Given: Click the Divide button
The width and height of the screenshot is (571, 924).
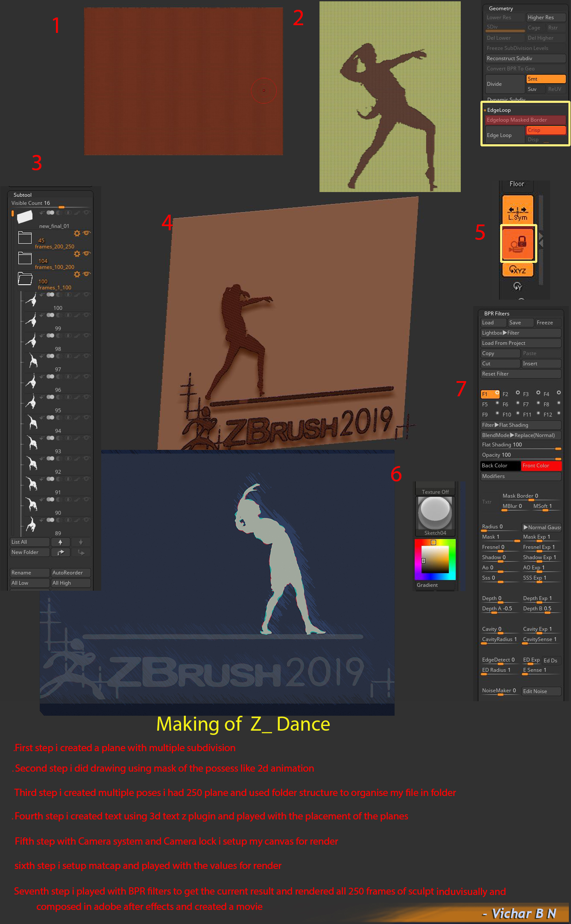Looking at the screenshot, I should (x=505, y=84).
